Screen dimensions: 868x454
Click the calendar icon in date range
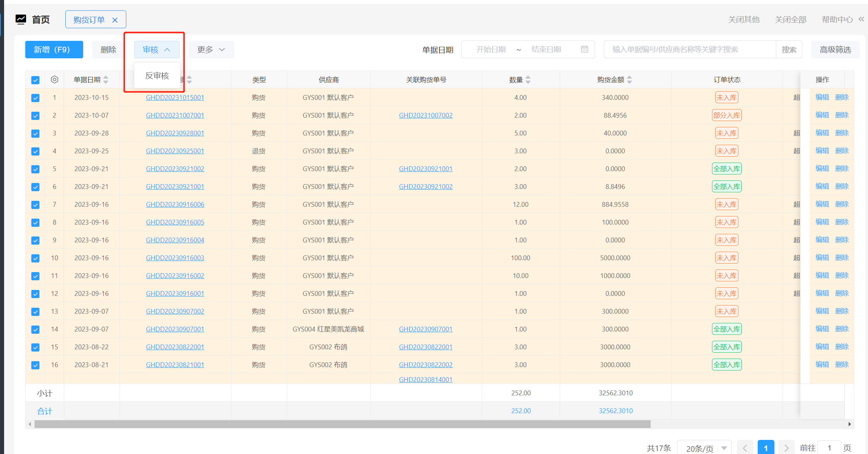click(x=584, y=49)
